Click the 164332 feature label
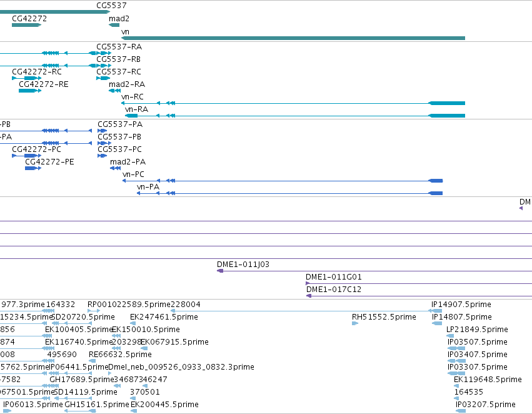Image resolution: width=532 pixels, height=414 pixels. tap(61, 305)
